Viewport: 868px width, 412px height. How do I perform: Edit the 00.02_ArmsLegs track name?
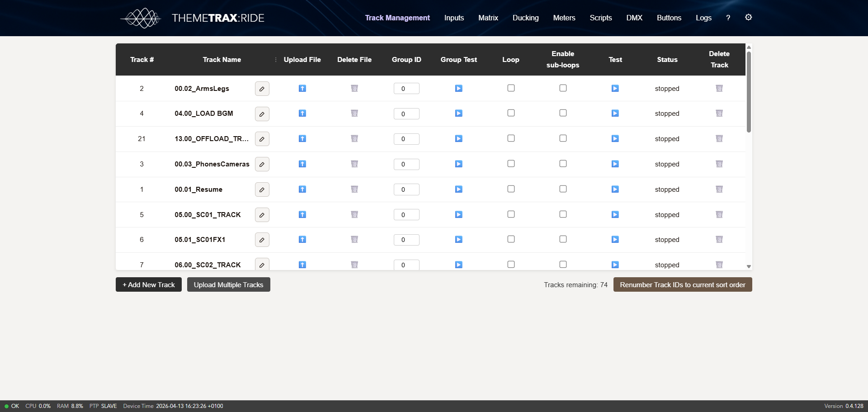262,89
